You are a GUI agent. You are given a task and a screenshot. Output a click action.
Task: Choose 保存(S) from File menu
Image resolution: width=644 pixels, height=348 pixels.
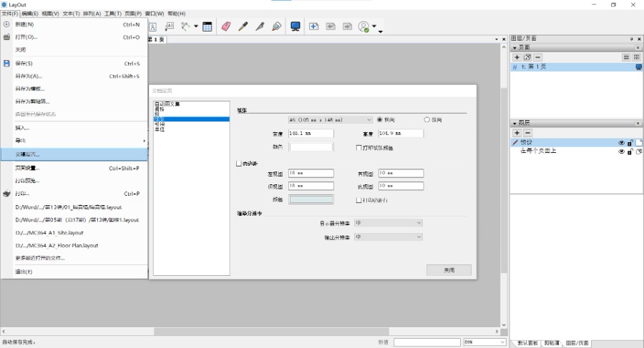click(74, 64)
